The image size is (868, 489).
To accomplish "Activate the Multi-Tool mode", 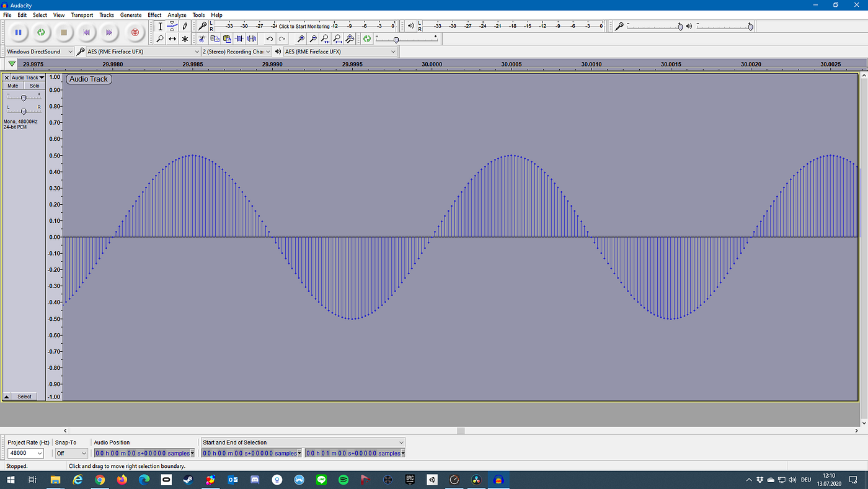I will [x=184, y=38].
